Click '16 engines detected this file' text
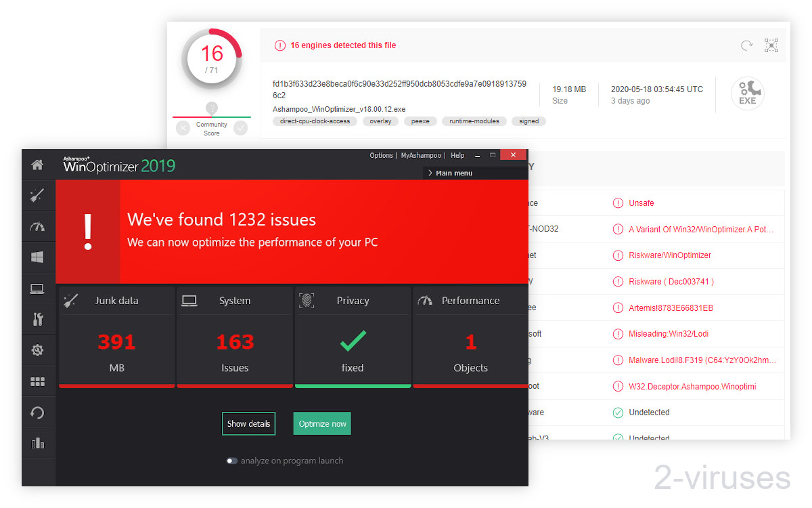The width and height of the screenshot is (812, 508). [343, 45]
